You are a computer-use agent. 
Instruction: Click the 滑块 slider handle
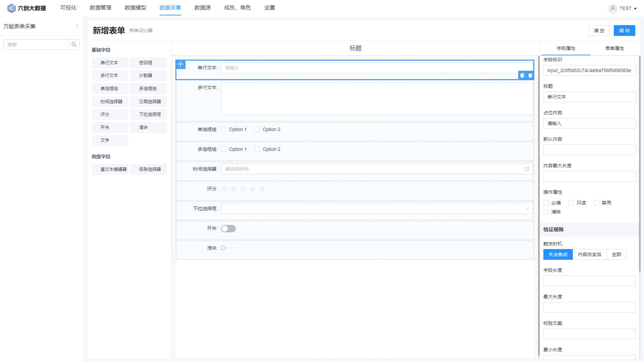pyautogui.click(x=223, y=248)
